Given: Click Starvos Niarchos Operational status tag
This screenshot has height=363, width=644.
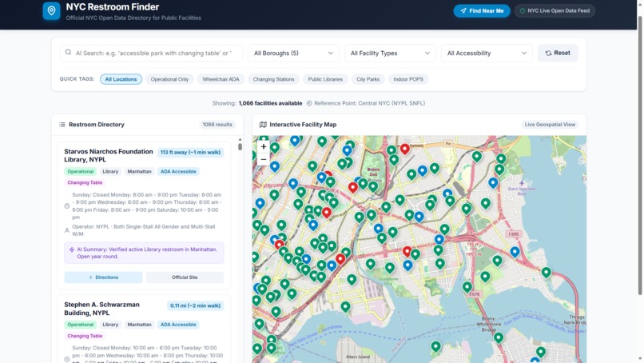Looking at the screenshot, I should coord(81,171).
